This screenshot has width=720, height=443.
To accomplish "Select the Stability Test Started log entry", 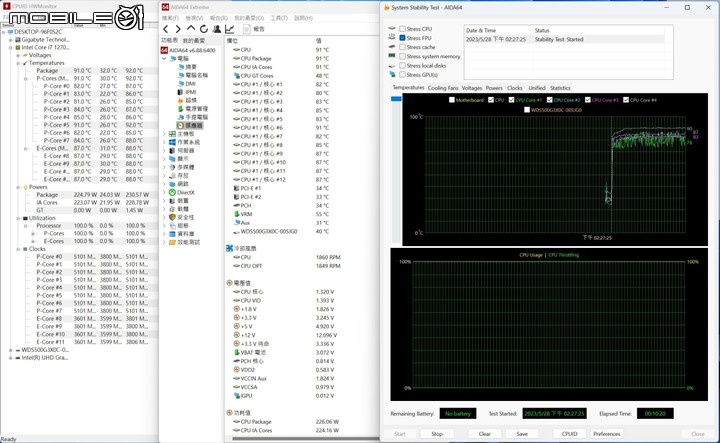I will (565, 39).
